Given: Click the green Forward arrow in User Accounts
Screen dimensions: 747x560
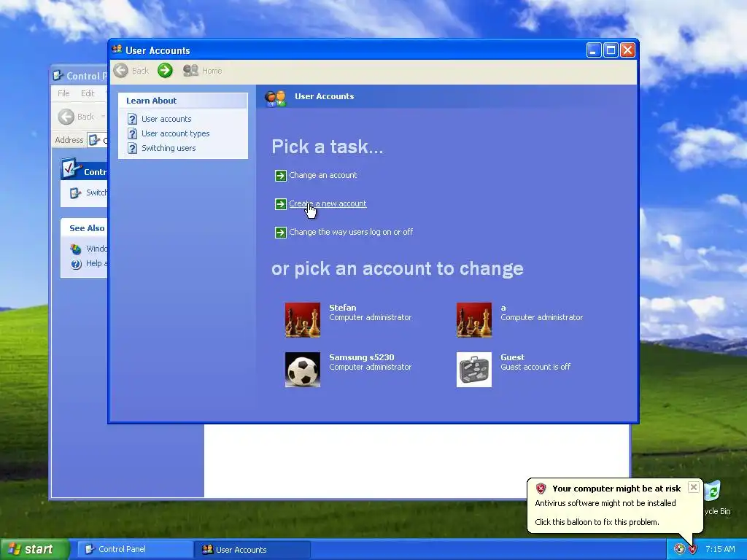Looking at the screenshot, I should (x=165, y=71).
